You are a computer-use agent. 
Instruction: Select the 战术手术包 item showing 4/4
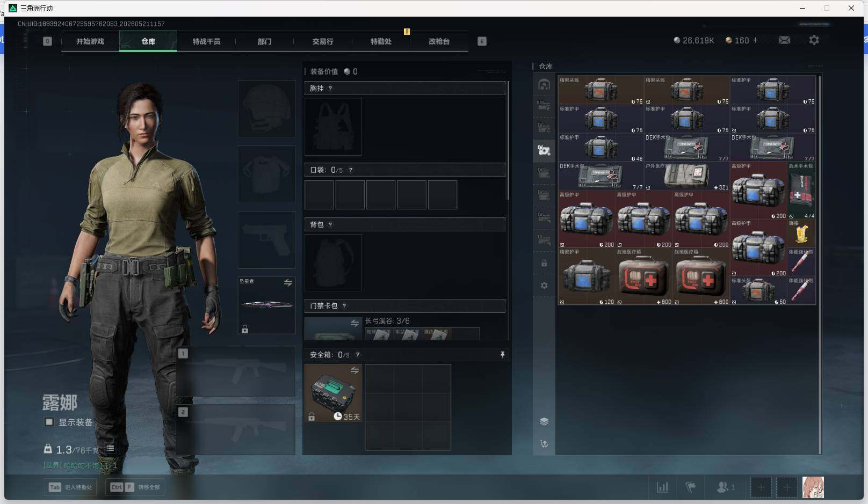tap(801, 191)
